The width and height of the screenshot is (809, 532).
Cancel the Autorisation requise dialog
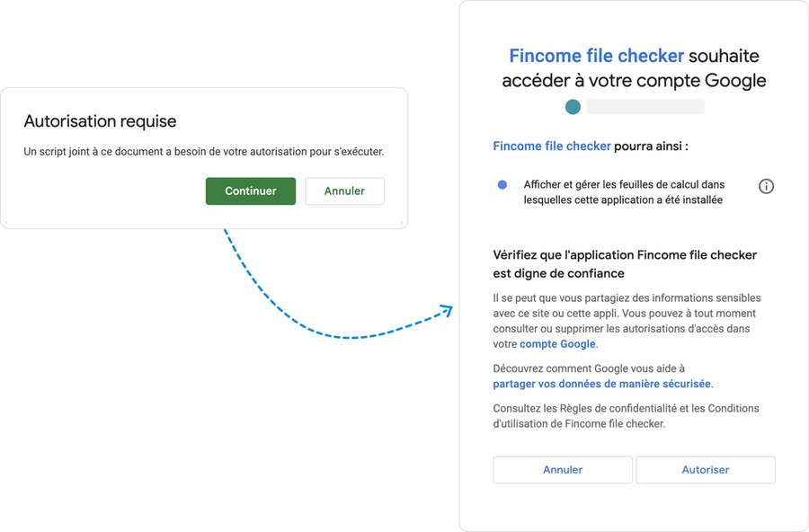tap(344, 191)
